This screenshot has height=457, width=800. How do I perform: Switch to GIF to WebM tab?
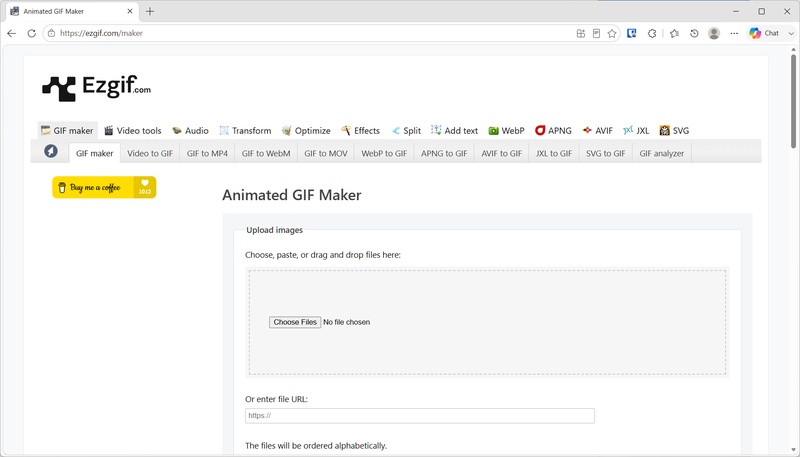(266, 153)
